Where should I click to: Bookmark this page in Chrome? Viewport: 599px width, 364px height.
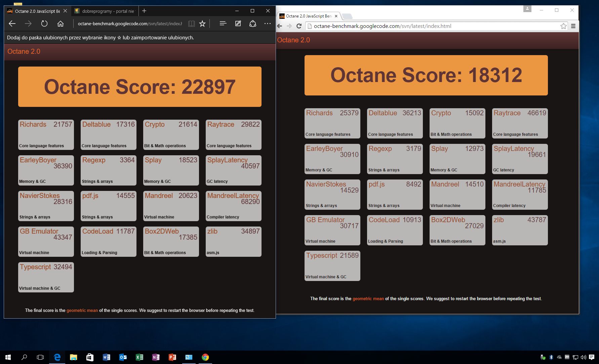pyautogui.click(x=563, y=26)
